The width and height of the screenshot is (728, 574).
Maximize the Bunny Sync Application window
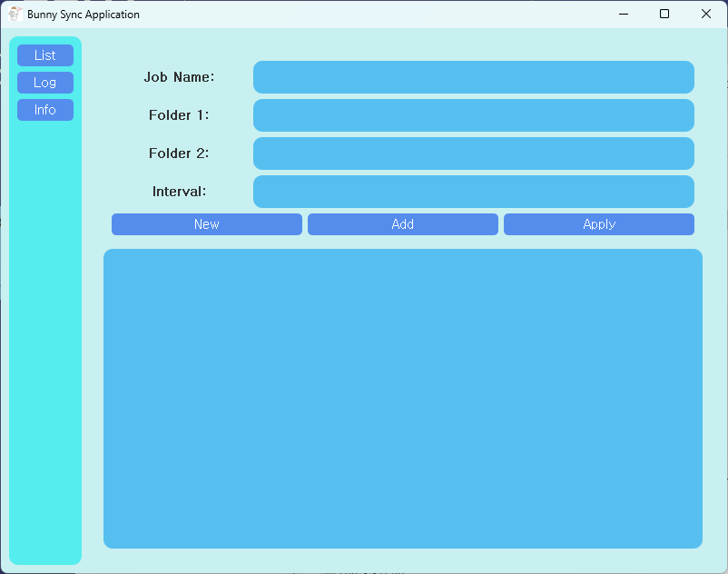(664, 14)
